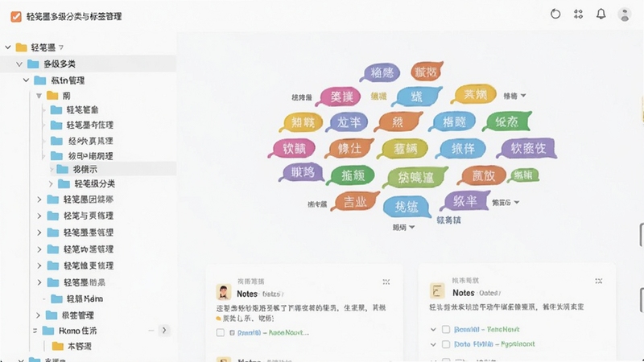Screen dimensions: 644x362
Task: Select the single-character blue tag
Action: click(x=417, y=97)
